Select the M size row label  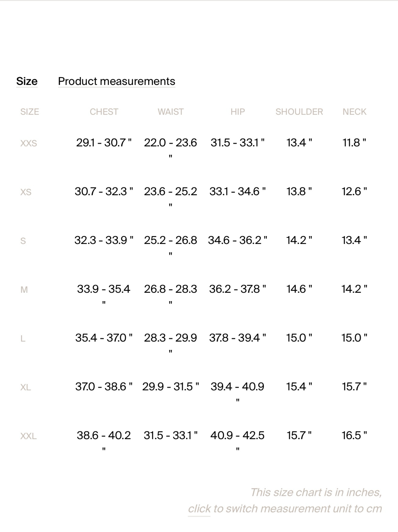point(24,290)
